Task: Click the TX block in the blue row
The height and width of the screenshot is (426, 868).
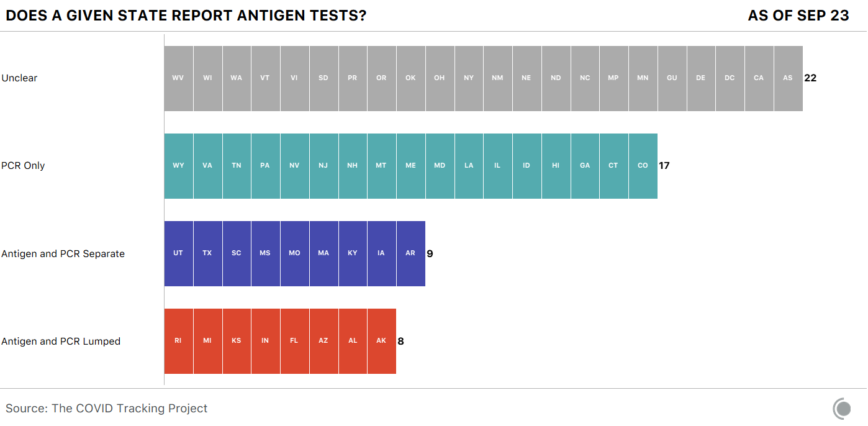Action: pos(207,253)
